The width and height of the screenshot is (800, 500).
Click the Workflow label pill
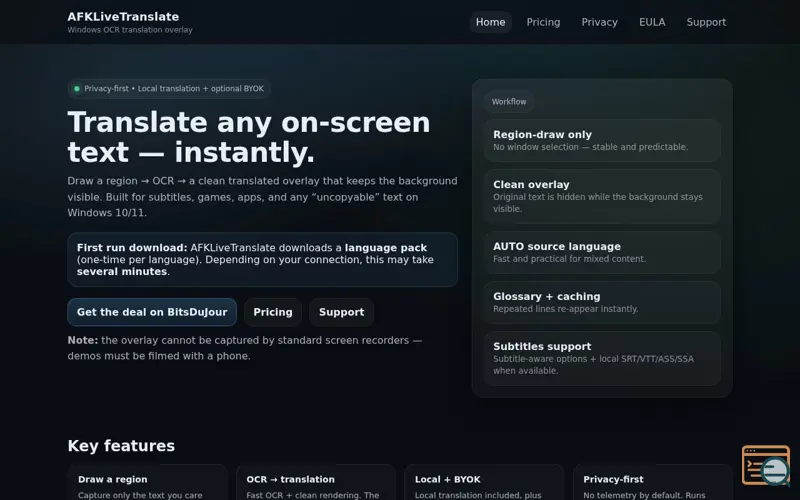509,102
